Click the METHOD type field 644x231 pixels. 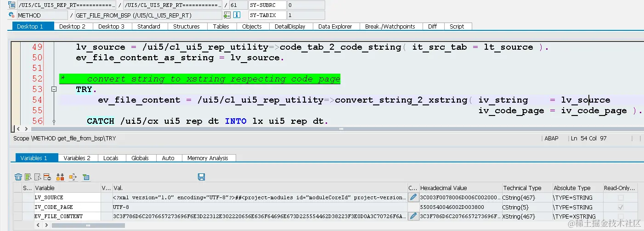[42, 15]
